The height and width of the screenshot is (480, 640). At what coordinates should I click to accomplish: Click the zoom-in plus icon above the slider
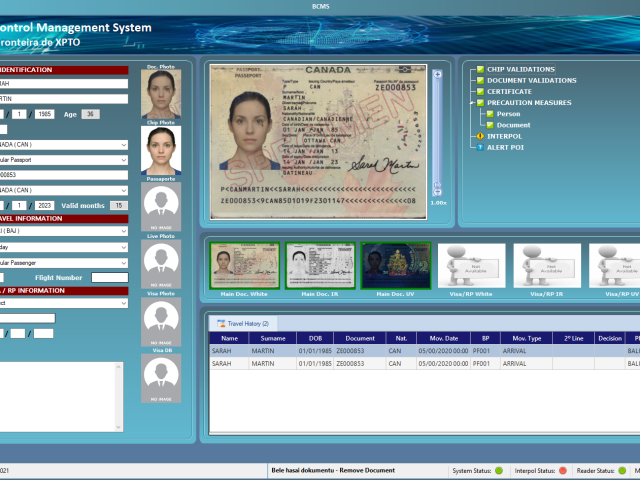click(437, 74)
